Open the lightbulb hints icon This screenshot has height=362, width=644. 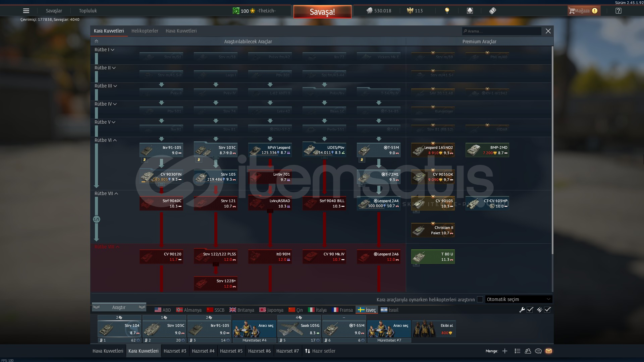447,11
